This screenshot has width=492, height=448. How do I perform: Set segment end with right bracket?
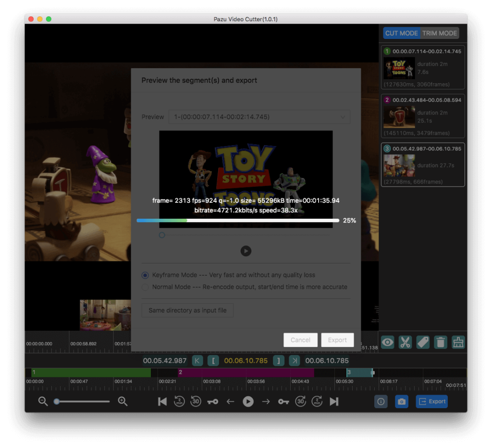278,361
